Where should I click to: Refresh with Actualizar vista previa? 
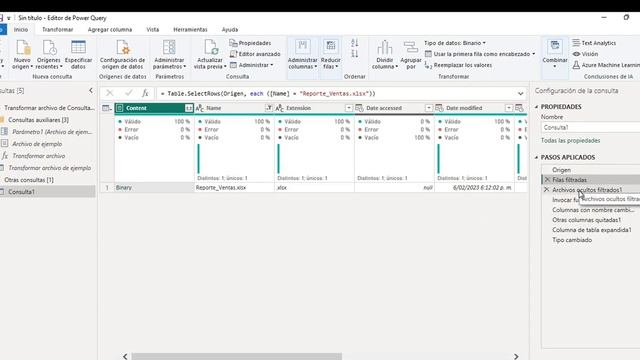tap(210, 54)
